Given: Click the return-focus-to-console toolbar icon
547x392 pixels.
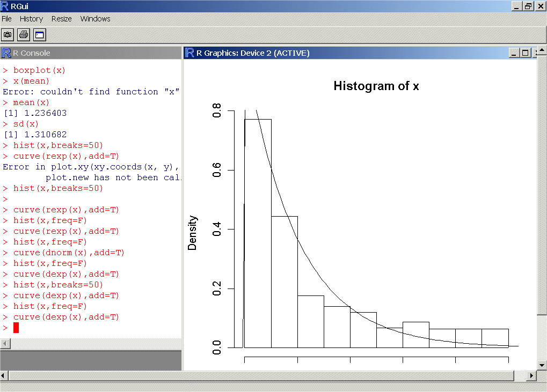Looking at the screenshot, I should (40, 35).
